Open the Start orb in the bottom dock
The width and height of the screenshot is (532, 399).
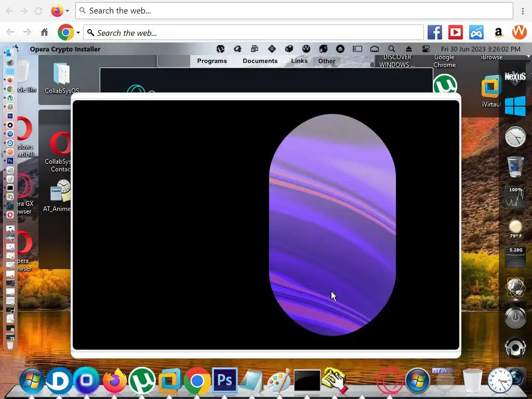pos(32,381)
